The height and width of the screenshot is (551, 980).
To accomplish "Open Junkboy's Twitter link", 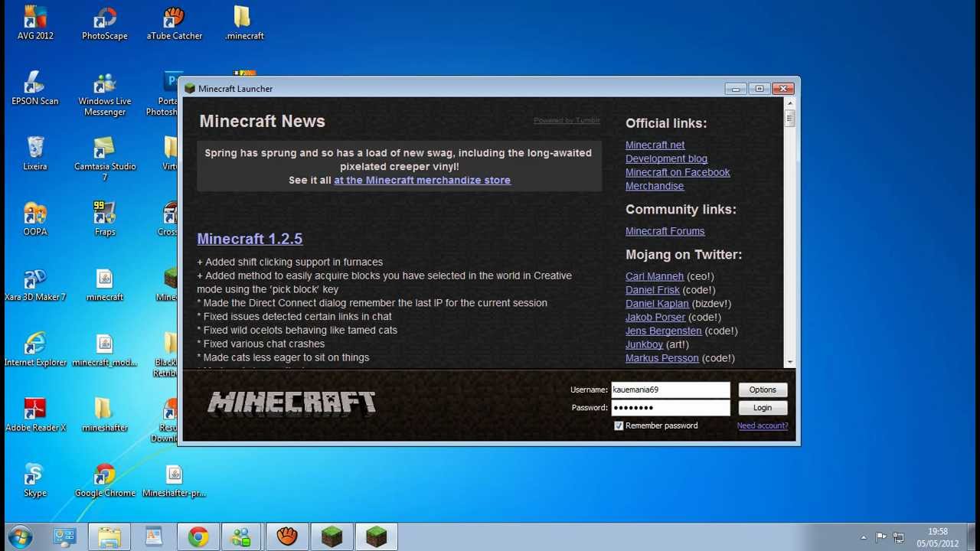I will click(644, 344).
